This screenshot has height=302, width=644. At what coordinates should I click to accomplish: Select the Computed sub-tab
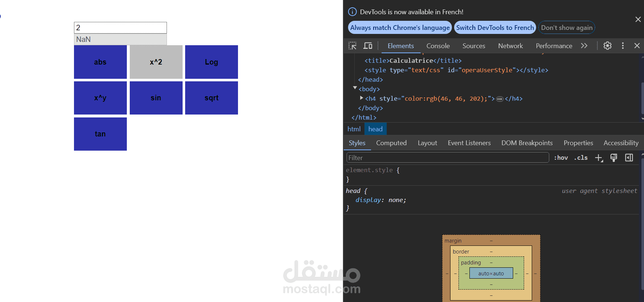pyautogui.click(x=391, y=143)
